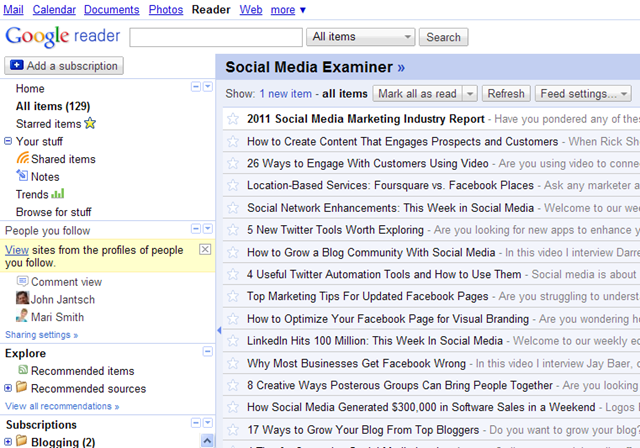The image size is (640, 448).
Task: Click the View link in the yellow notice
Action: point(17,250)
